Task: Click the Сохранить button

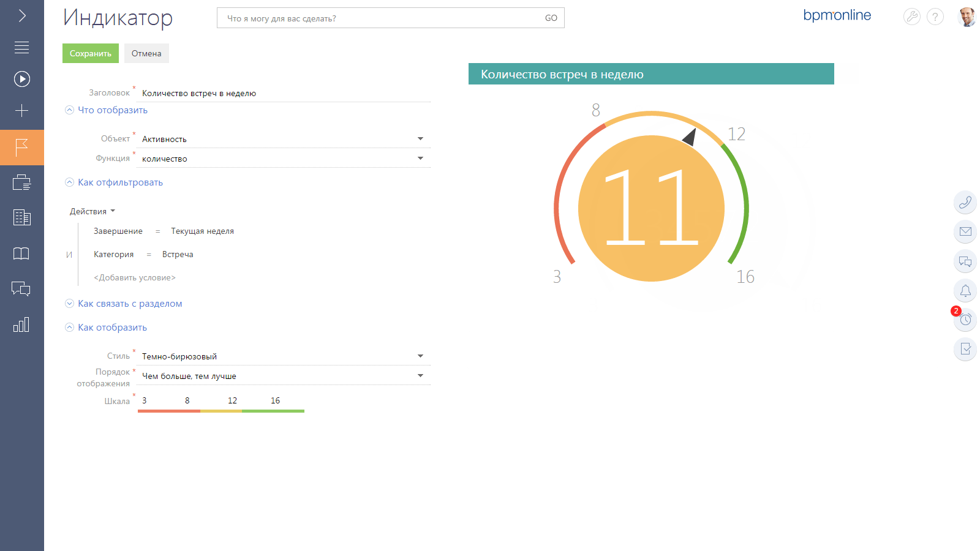Action: pyautogui.click(x=91, y=53)
